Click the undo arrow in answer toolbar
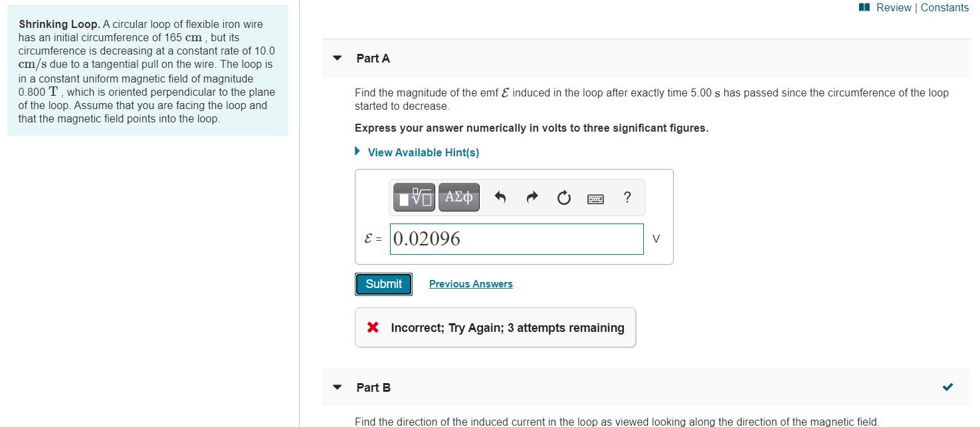Image resolution: width=980 pixels, height=427 pixels. pos(500,197)
